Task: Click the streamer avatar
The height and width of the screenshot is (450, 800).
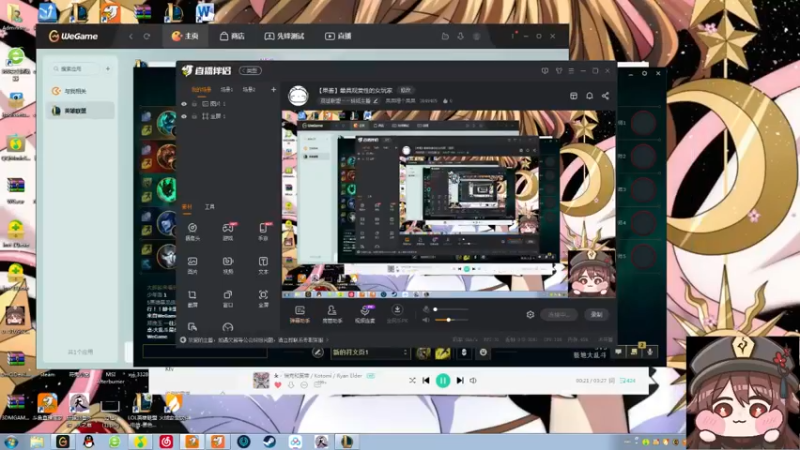Action: 298,95
